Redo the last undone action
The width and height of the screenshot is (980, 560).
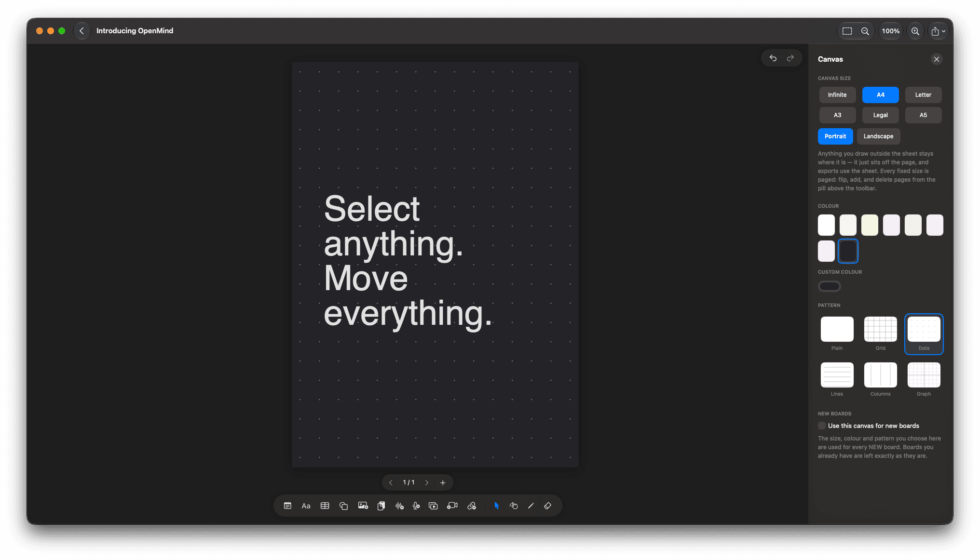(790, 58)
